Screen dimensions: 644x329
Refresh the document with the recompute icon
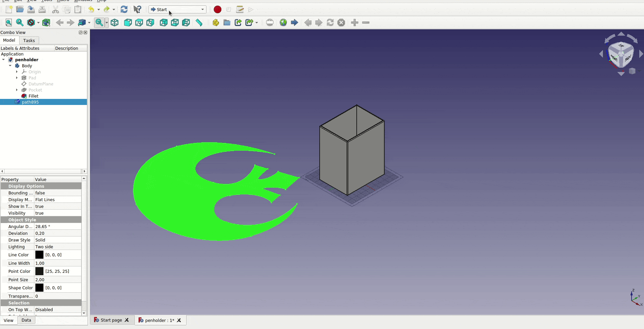[124, 9]
